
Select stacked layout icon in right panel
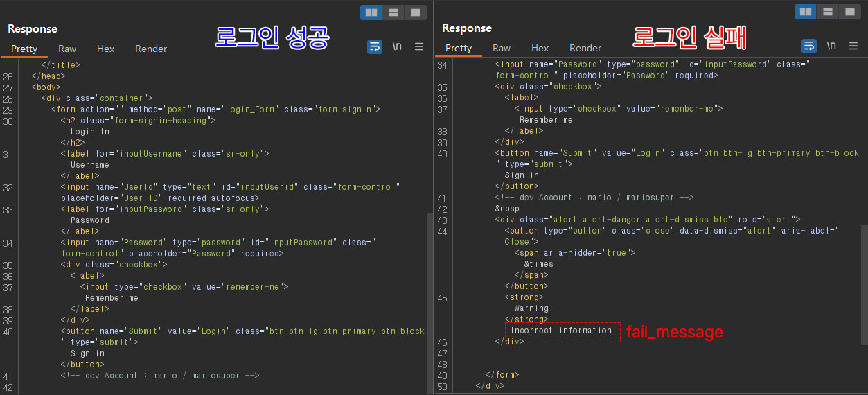pyautogui.click(x=827, y=12)
